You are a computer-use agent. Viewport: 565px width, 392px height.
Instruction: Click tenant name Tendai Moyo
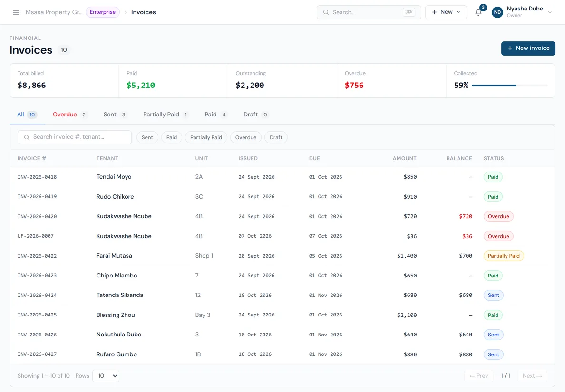click(x=114, y=177)
